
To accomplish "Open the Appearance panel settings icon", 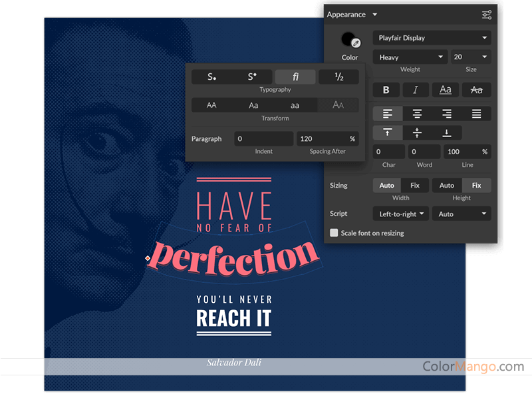I will (487, 15).
